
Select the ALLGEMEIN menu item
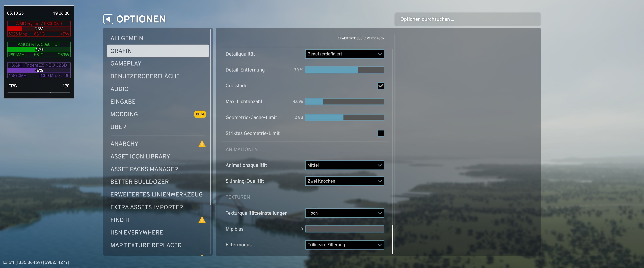pos(127,38)
